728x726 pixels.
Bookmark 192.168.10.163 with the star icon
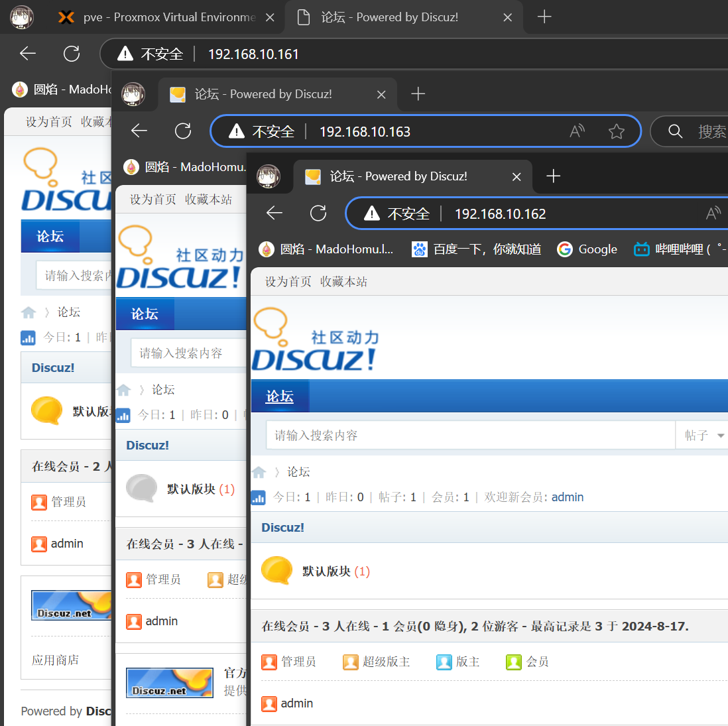pyautogui.click(x=617, y=131)
